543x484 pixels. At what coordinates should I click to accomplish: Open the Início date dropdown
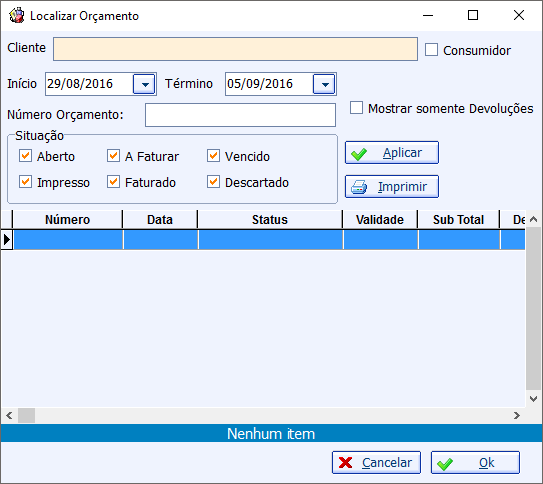(x=144, y=84)
